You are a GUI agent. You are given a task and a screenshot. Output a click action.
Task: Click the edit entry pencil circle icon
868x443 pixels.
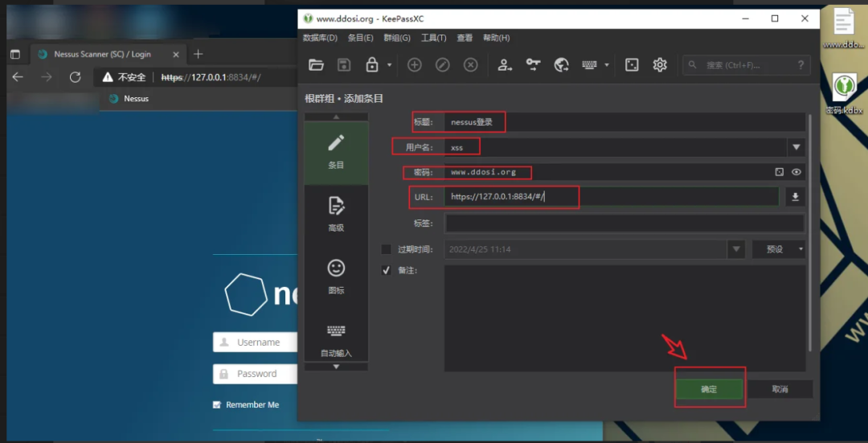pyautogui.click(x=442, y=65)
